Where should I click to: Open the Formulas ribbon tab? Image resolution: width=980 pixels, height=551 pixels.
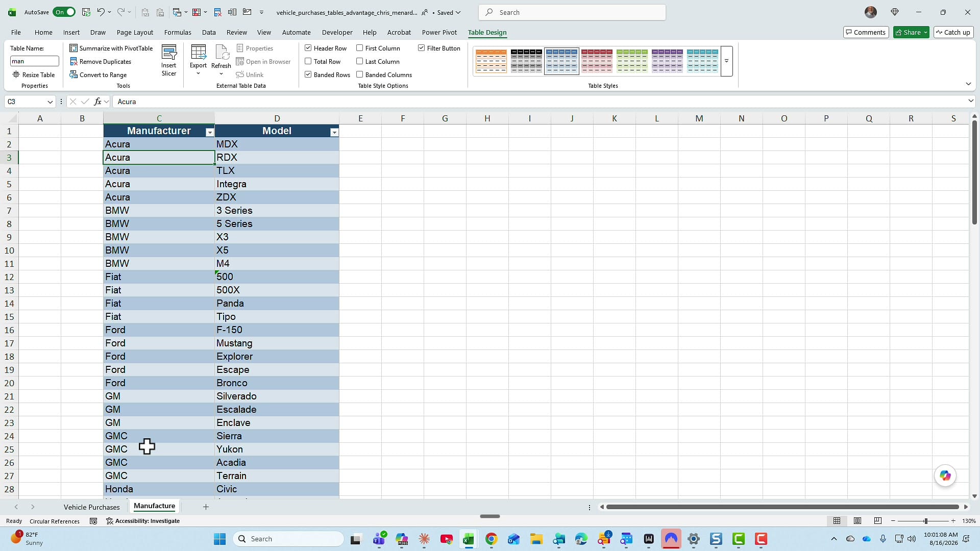pyautogui.click(x=178, y=32)
